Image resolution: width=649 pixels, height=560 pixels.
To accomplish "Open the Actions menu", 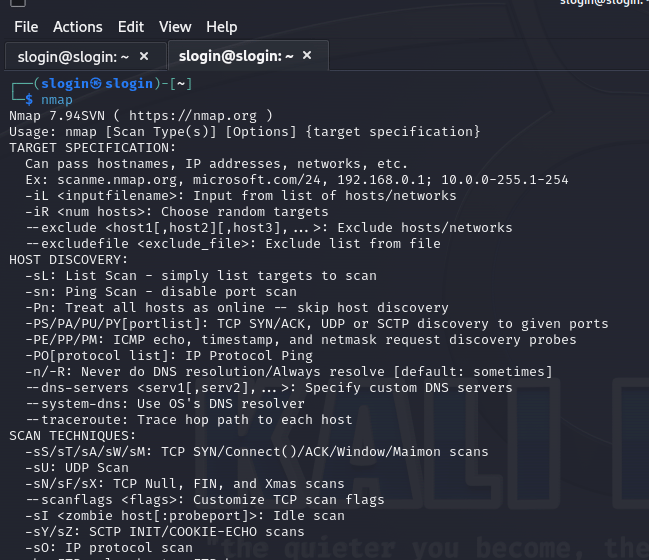I will pos(78,27).
